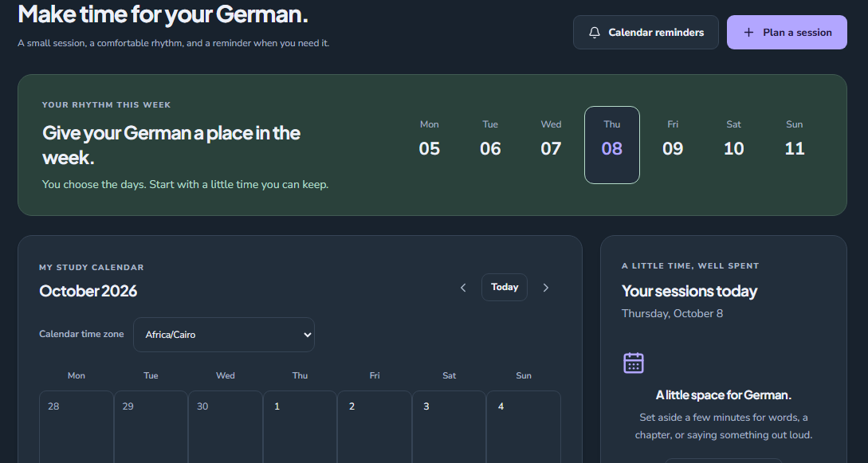This screenshot has width=868, height=463.
Task: Click 'A LITTLE TIME, WELL SPENT' label
Action: pyautogui.click(x=690, y=266)
